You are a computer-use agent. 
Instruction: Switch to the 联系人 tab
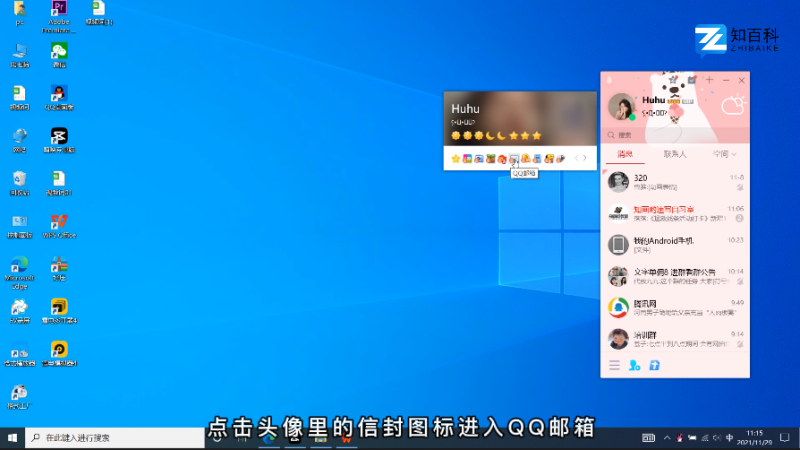point(674,154)
